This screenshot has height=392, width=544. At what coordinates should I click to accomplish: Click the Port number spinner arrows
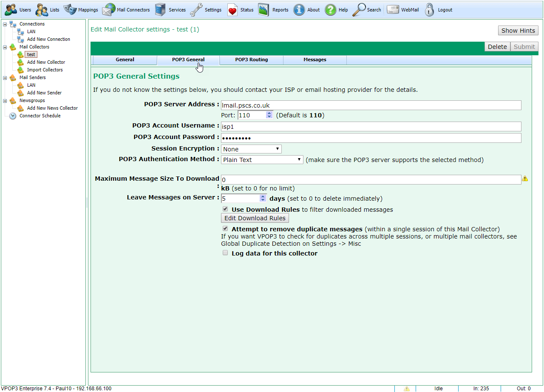(x=269, y=115)
